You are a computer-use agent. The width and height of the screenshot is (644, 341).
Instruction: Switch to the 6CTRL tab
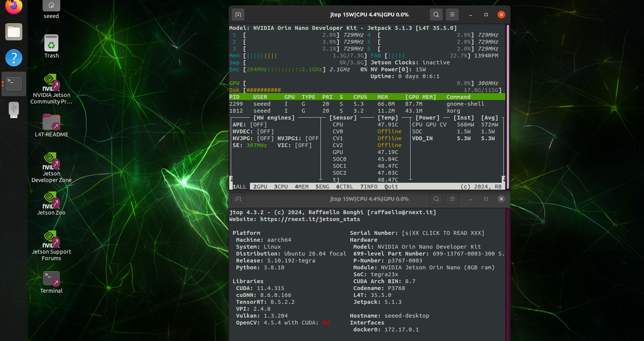point(345,187)
